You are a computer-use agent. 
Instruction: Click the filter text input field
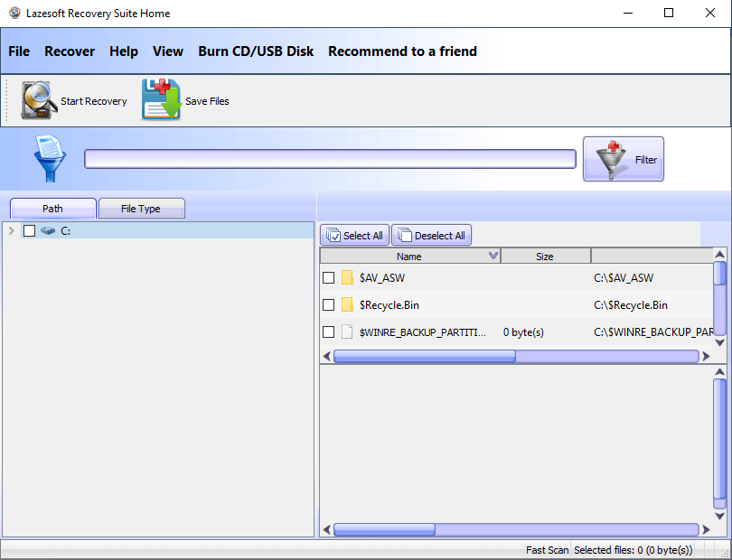[330, 159]
